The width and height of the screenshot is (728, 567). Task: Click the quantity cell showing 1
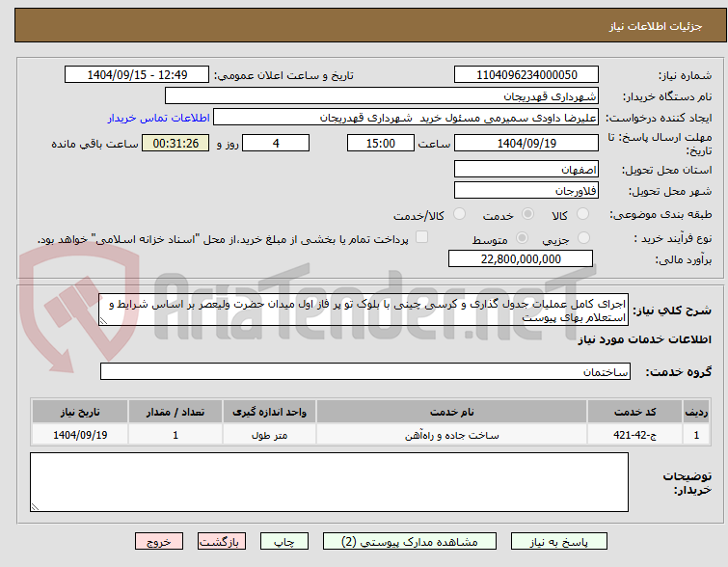pos(175,435)
